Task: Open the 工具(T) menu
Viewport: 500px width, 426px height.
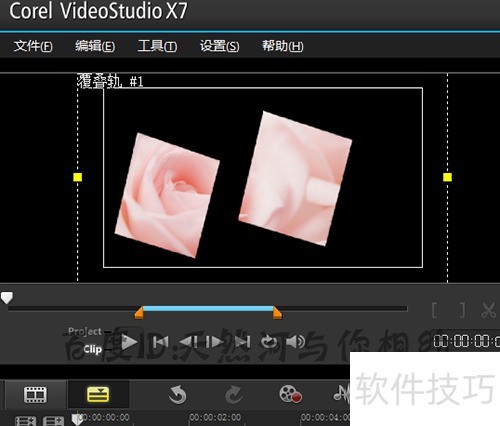Action: (x=157, y=46)
